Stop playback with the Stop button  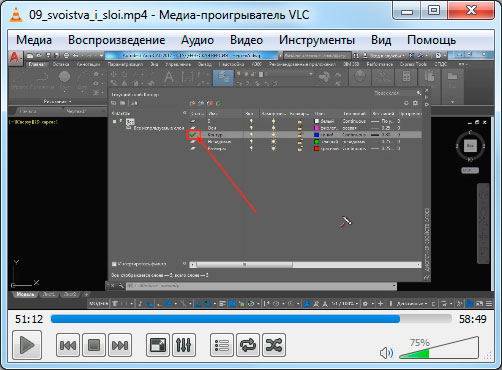[x=94, y=345]
